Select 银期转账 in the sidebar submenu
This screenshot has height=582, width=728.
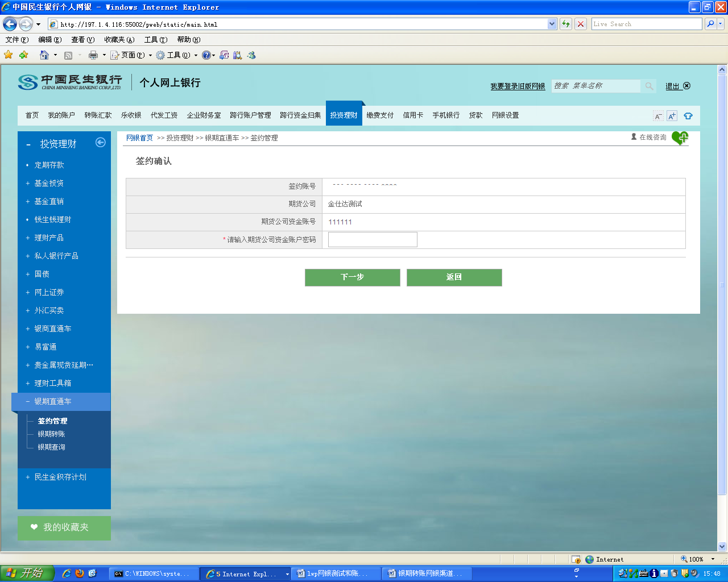click(x=51, y=434)
